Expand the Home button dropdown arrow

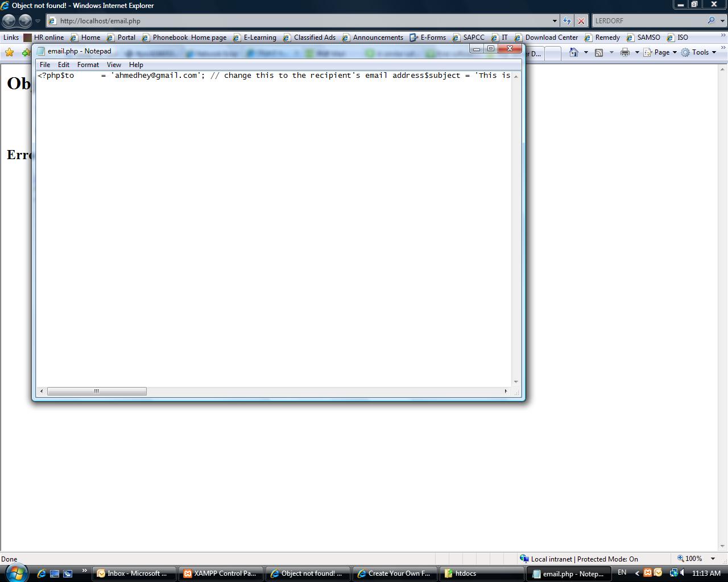pos(586,52)
